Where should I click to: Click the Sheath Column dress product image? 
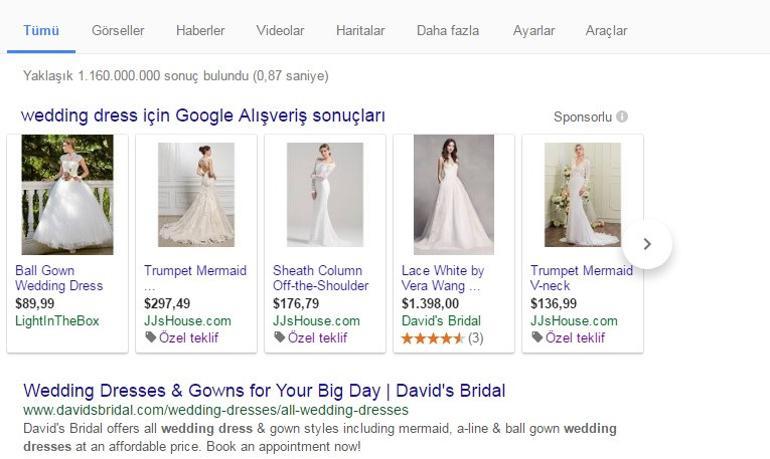pos(324,195)
